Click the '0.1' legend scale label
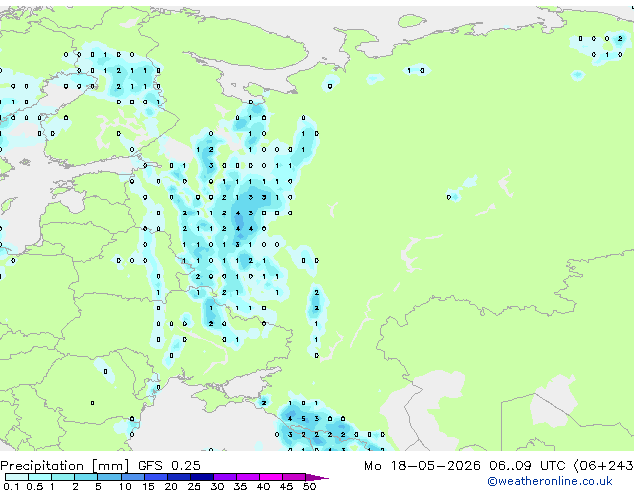 (x=11, y=486)
